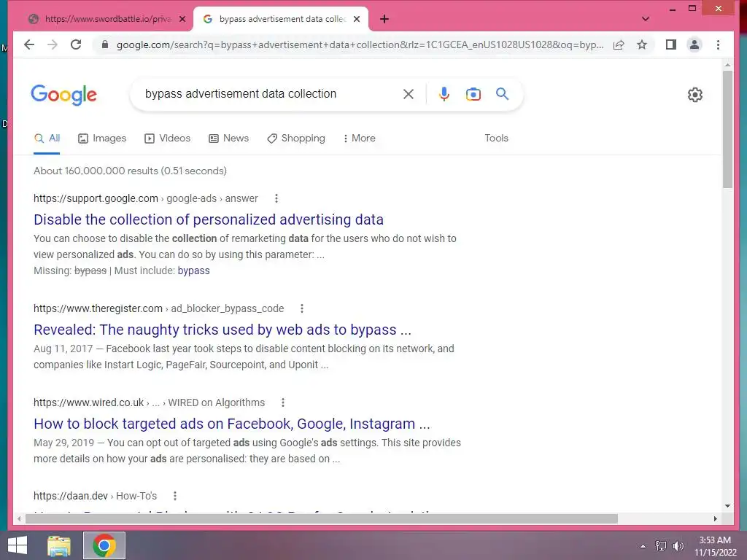Screen dimensions: 747x560
Task: Open options for theregister.com result
Action: pyautogui.click(x=301, y=308)
